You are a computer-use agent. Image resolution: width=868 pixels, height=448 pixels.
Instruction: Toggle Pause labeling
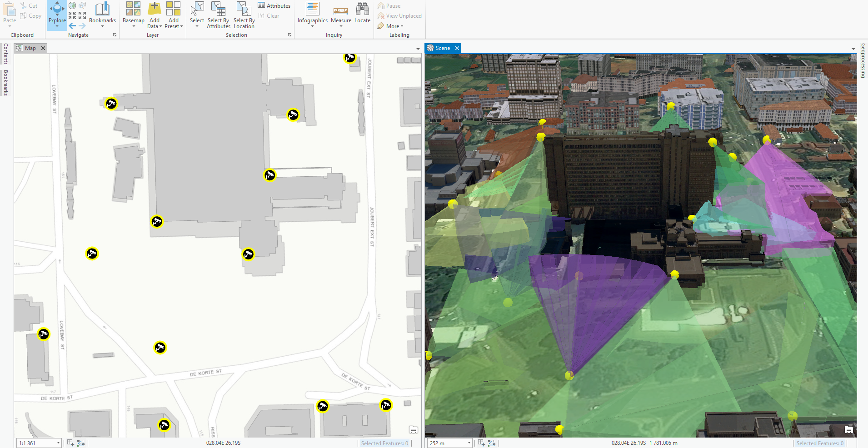[x=389, y=6]
